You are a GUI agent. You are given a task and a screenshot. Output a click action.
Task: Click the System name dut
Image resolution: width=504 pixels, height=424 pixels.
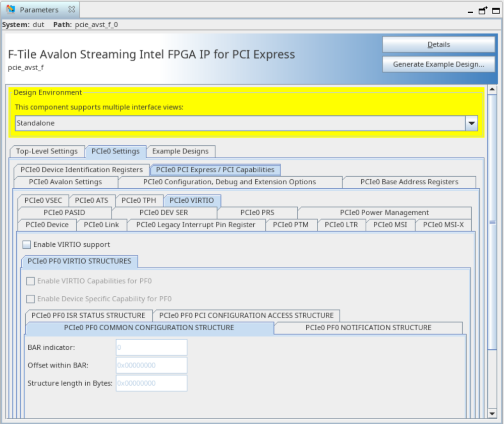38,25
